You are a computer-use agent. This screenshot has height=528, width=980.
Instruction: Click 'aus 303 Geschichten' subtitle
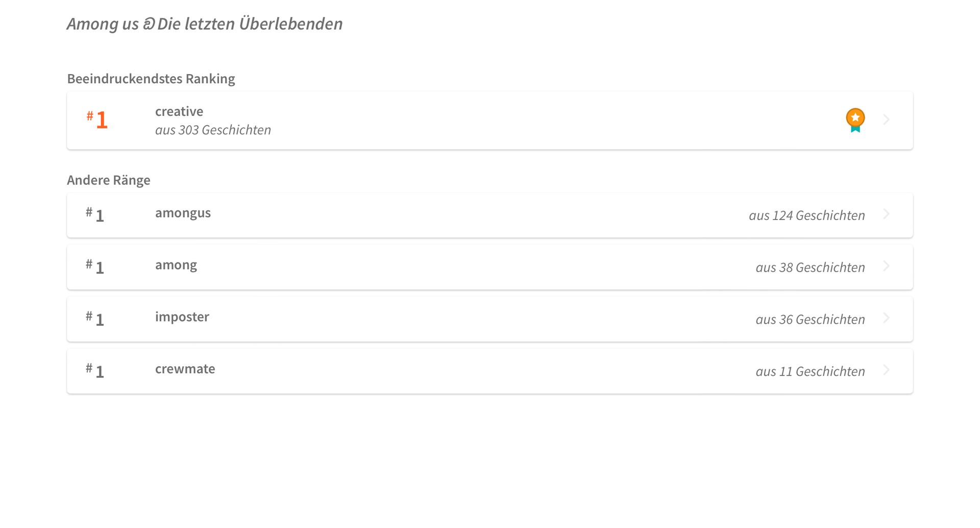[213, 130]
